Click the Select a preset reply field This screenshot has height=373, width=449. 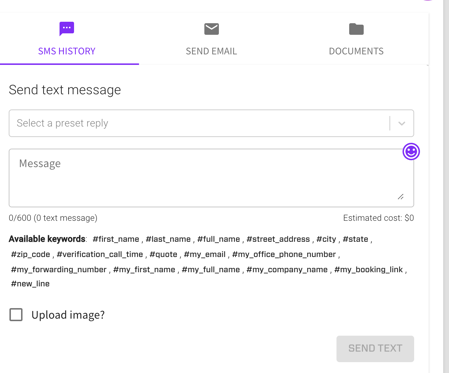(x=211, y=123)
